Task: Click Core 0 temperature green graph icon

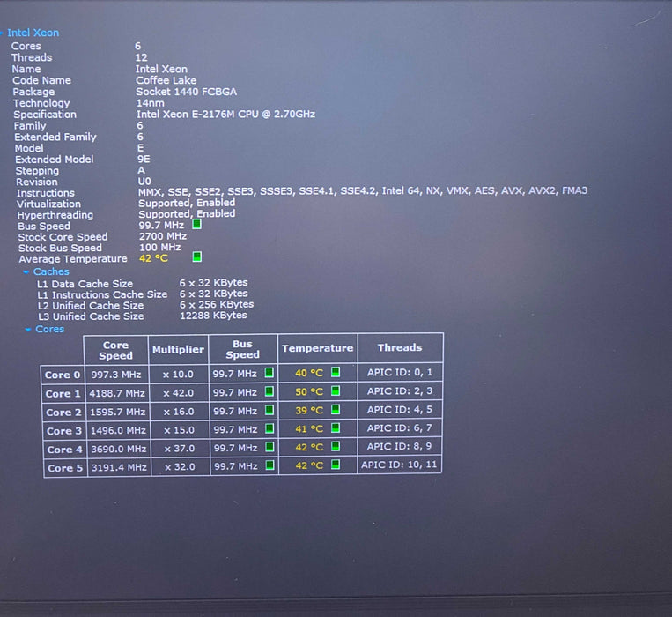Action: pos(336,372)
